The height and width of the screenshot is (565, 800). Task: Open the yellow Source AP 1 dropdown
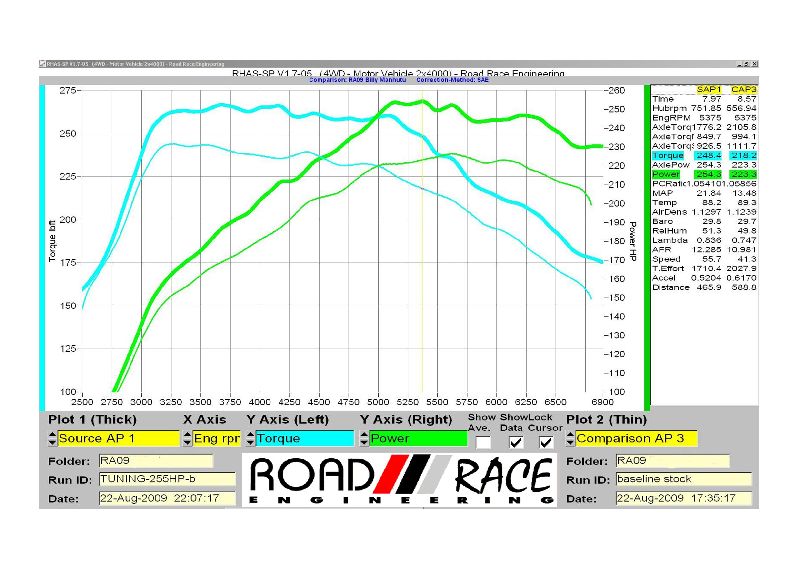[117, 438]
